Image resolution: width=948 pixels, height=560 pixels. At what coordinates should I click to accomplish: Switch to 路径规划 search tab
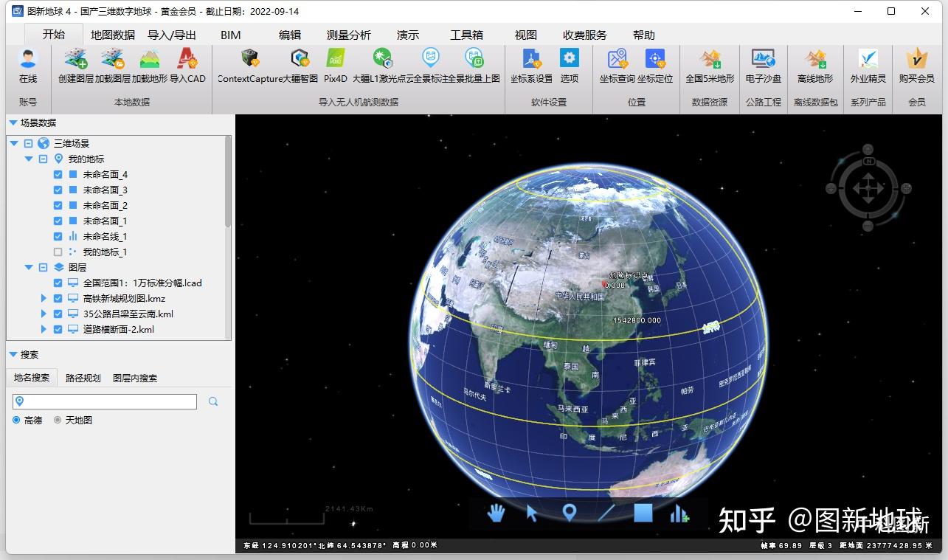[x=83, y=378]
